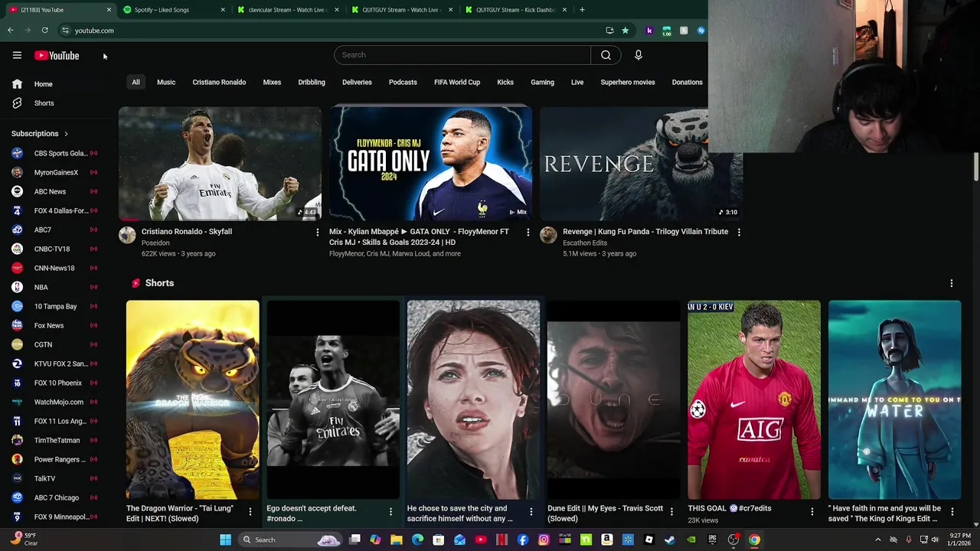Select the Dribbling filter chip
This screenshot has width=980, height=551.
312,82
